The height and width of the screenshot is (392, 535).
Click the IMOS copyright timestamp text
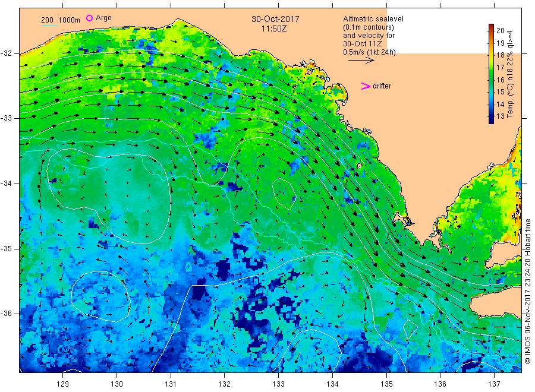pyautogui.click(x=527, y=292)
